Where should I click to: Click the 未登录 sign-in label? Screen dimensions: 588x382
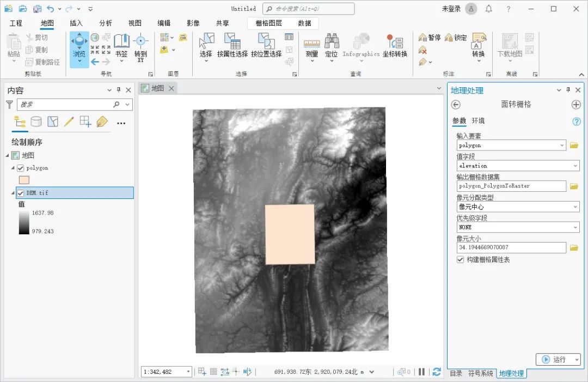451,9
